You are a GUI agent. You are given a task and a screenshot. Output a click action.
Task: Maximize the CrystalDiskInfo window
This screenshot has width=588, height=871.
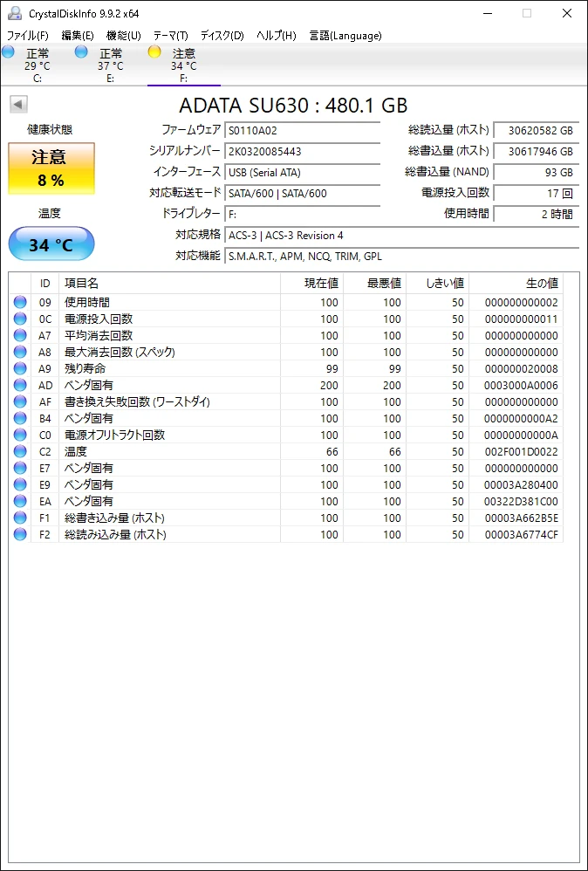tap(527, 13)
